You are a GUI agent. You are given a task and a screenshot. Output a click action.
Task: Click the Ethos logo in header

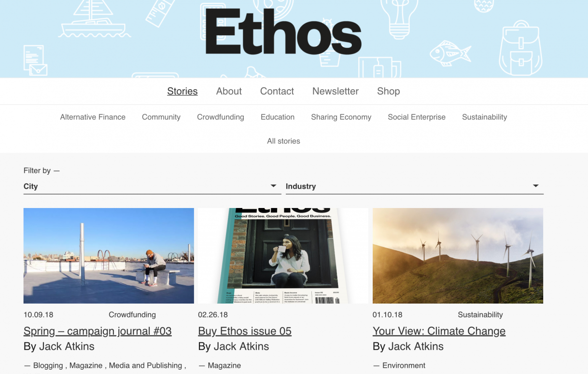[283, 31]
